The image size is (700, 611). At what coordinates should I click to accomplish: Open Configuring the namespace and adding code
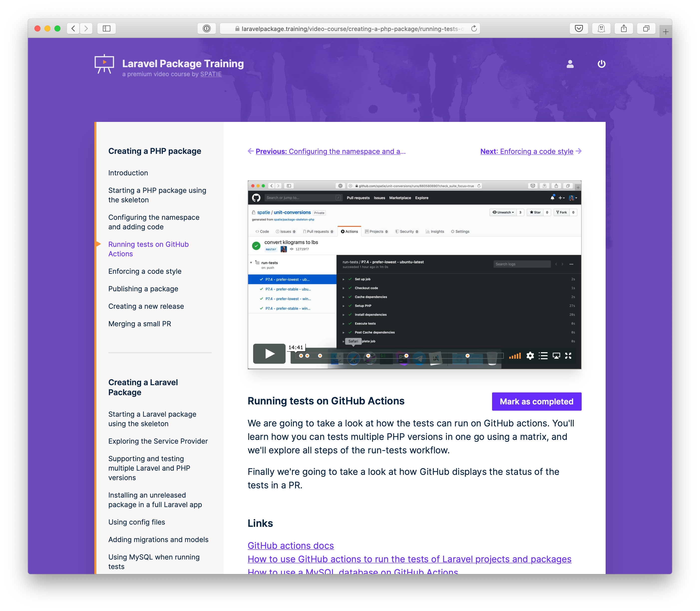tap(154, 222)
